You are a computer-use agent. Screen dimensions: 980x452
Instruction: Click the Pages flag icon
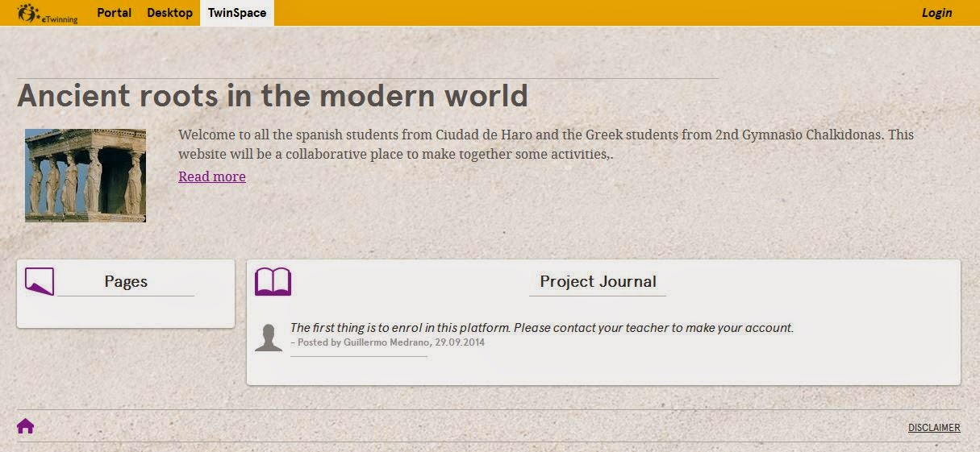(40, 281)
